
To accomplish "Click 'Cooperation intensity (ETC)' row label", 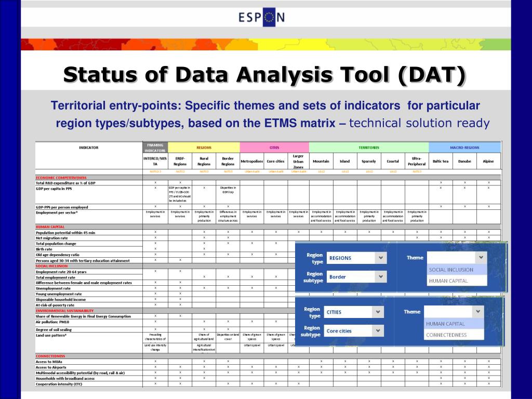I will point(59,384).
